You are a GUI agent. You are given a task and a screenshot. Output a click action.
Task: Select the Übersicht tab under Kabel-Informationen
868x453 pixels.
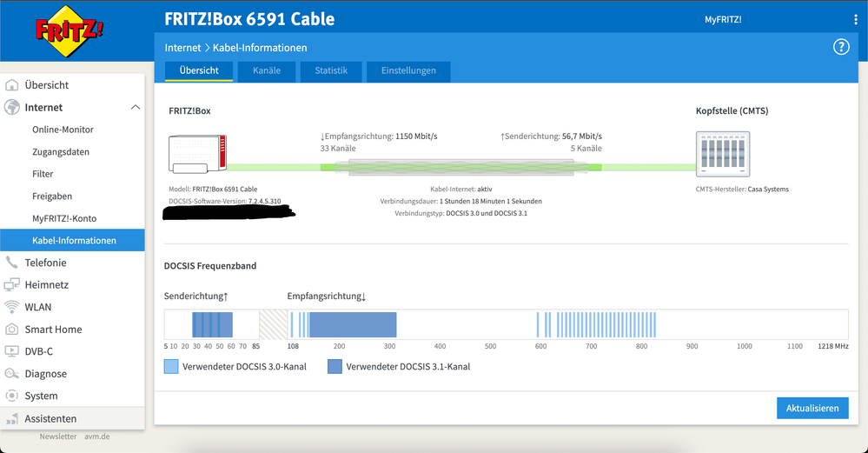[x=199, y=71]
